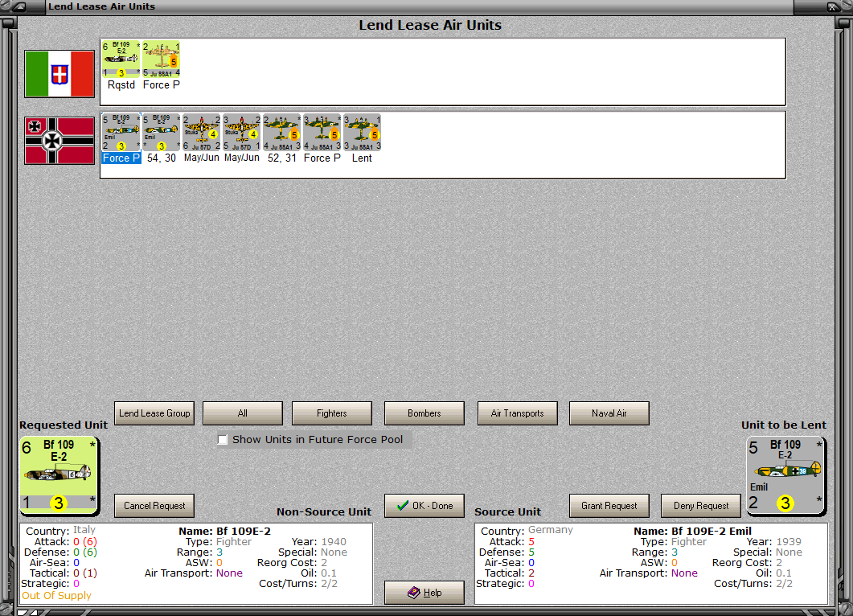Click the German naval ensign flag
The width and height of the screenshot is (853, 616).
pyautogui.click(x=59, y=140)
